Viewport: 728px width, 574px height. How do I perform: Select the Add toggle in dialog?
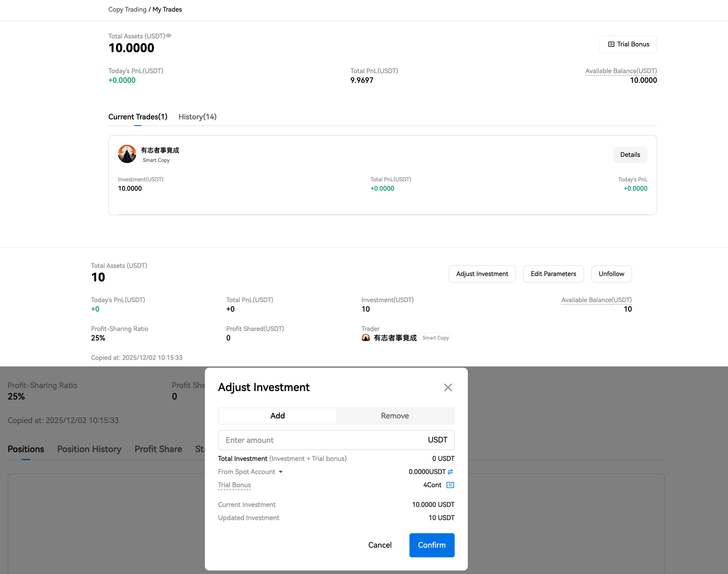(278, 416)
